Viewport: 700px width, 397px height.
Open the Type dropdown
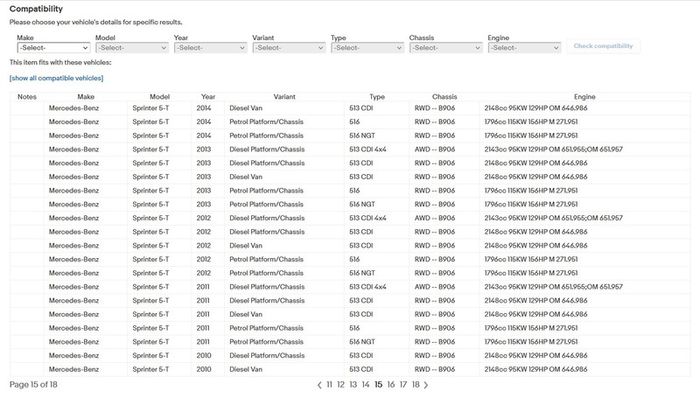(x=367, y=48)
